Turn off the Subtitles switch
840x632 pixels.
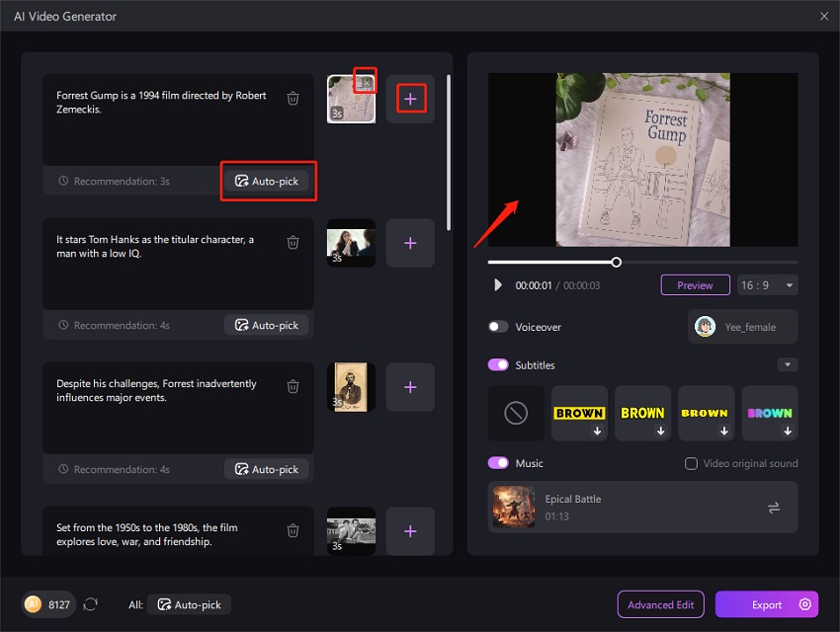(498, 365)
